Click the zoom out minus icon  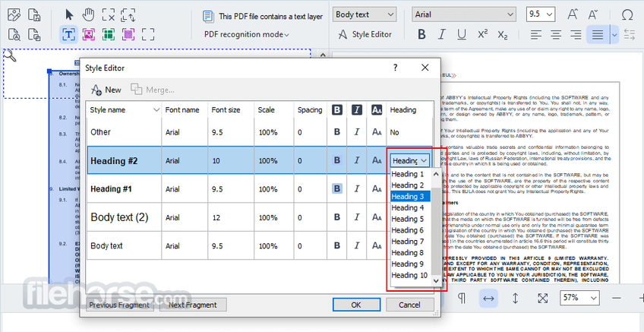[x=617, y=298]
